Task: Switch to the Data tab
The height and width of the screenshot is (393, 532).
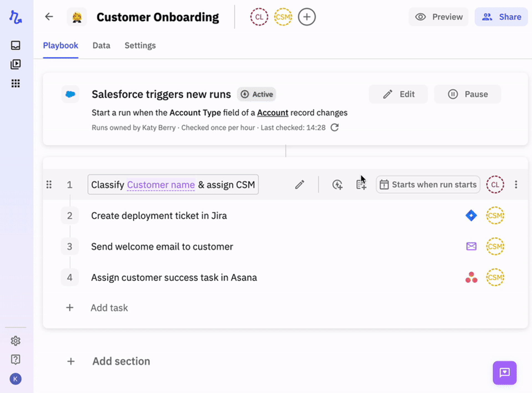Action: 101,45
